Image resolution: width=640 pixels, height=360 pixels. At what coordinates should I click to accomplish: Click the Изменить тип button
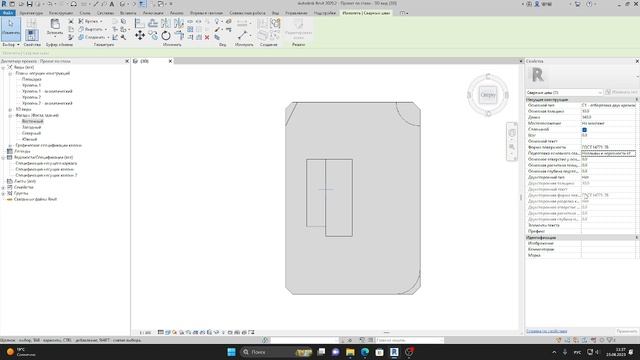click(x=622, y=93)
